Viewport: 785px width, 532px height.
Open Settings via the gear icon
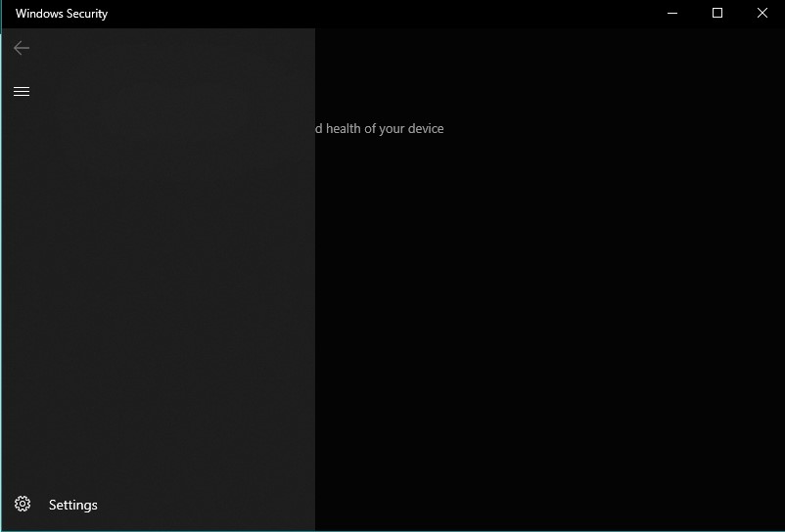(x=23, y=504)
